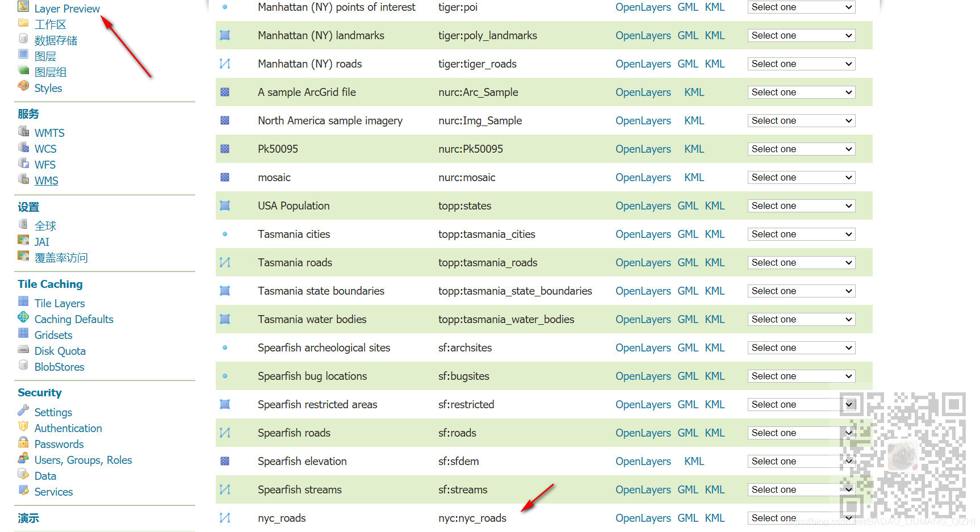Image resolution: width=980 pixels, height=532 pixels.
Task: Click the BlobStores icon
Action: point(23,365)
